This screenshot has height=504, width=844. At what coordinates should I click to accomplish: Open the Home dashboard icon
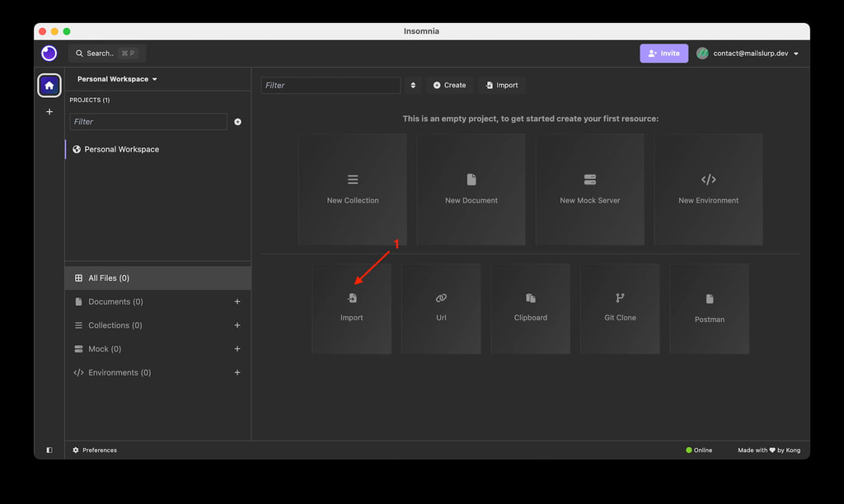[x=49, y=86]
